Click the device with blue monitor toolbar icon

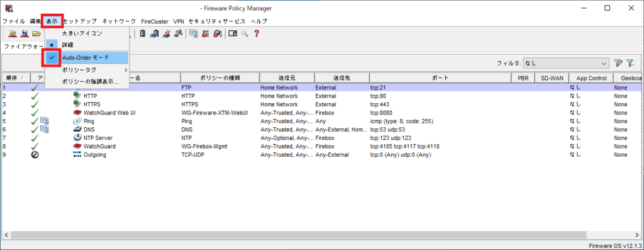[x=155, y=34]
